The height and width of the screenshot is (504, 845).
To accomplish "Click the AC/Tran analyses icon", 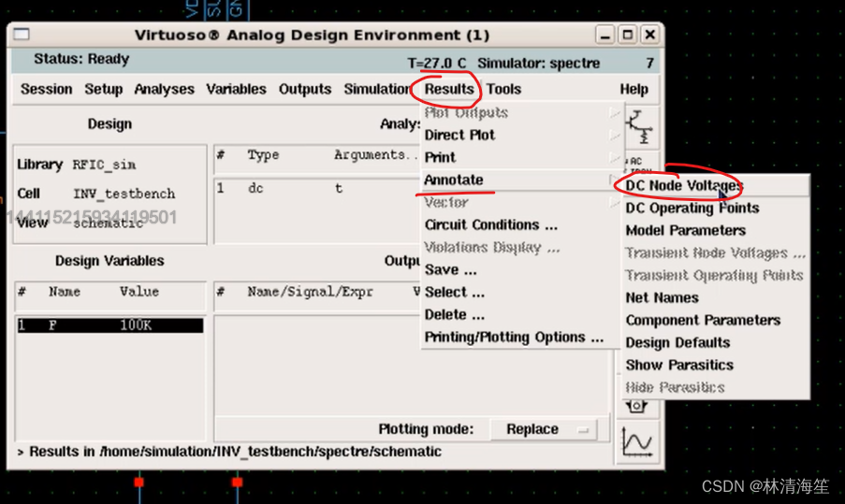I will point(639,163).
